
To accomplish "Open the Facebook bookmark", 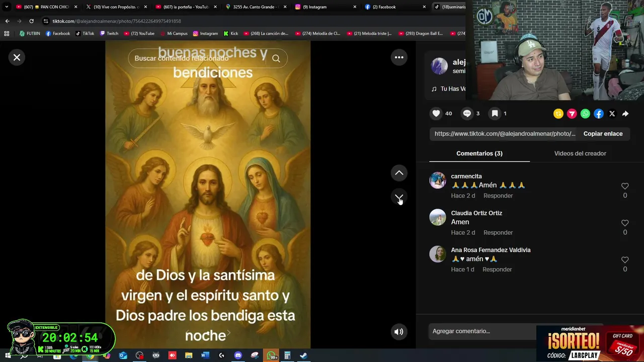I will coord(58,34).
